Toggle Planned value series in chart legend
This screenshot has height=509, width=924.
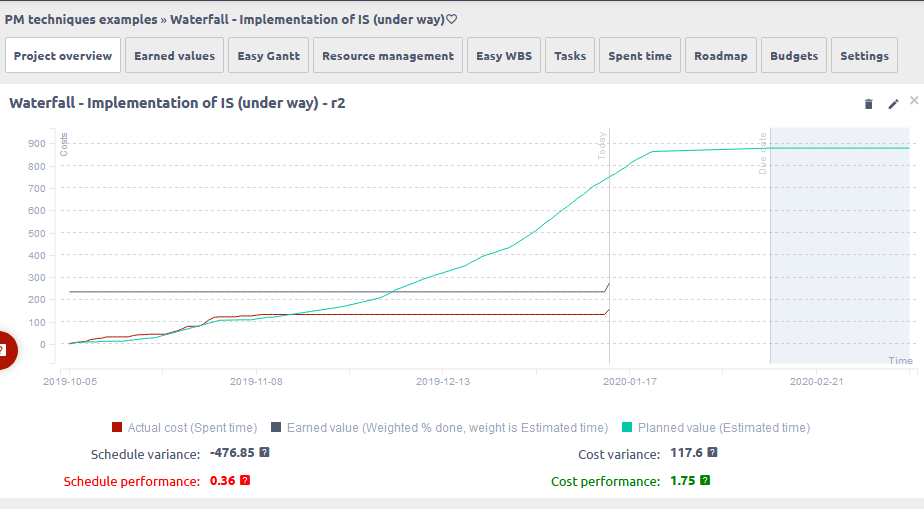point(716,427)
